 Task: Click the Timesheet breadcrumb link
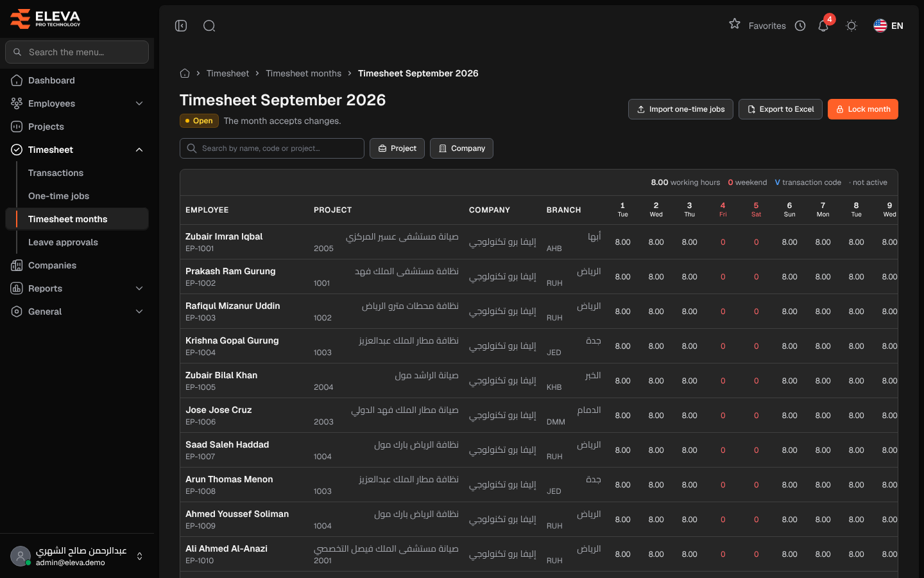[228, 73]
